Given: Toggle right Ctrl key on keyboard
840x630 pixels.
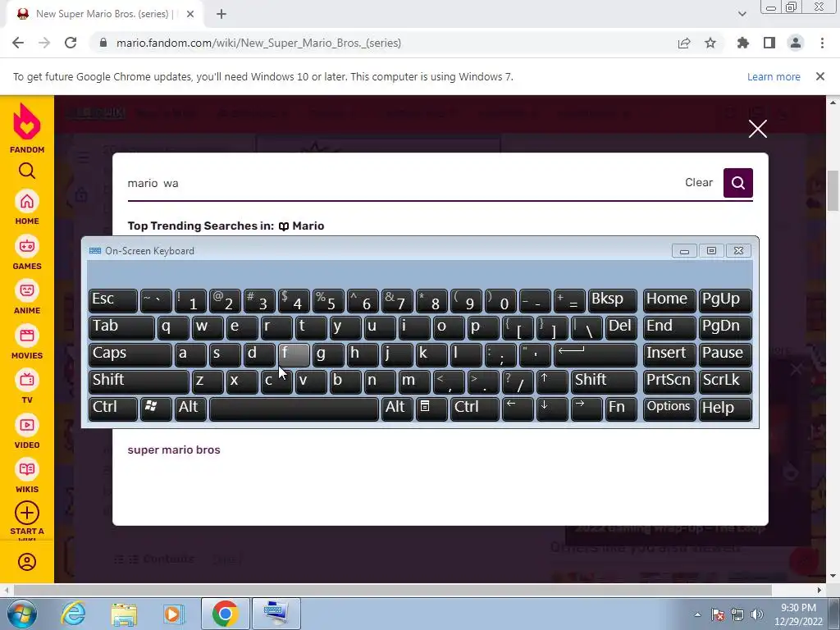Looking at the screenshot, I should tap(474, 409).
